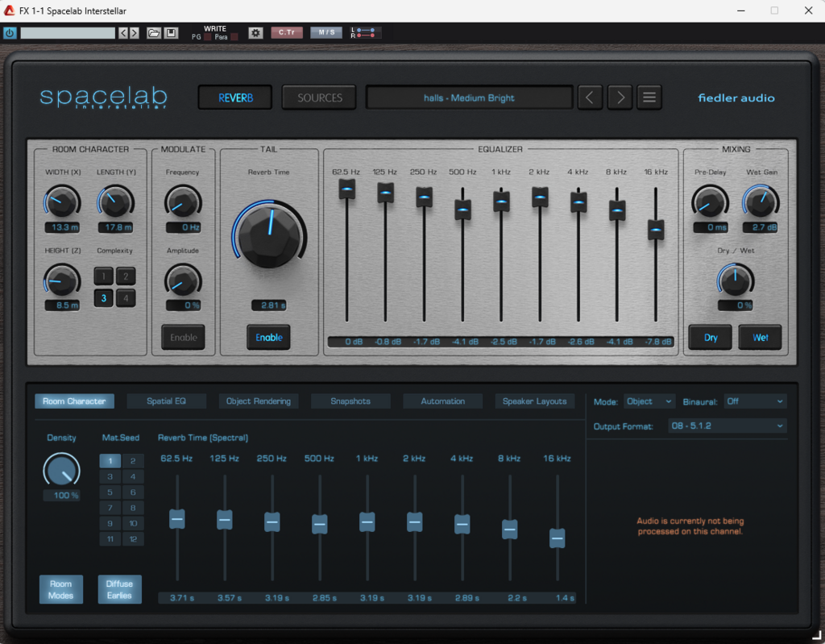825x644 pixels.
Task: Click the Dry / Wet mix knob
Action: pyautogui.click(x=735, y=280)
